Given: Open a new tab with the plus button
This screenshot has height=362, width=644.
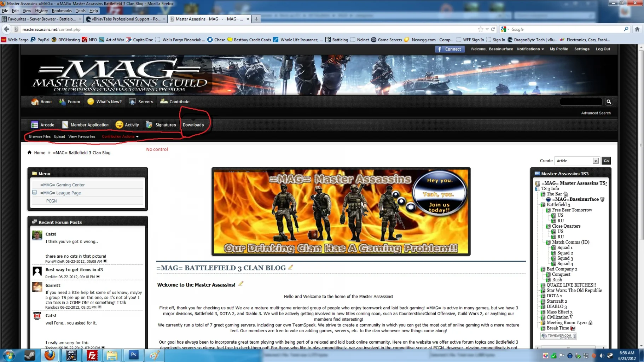Looking at the screenshot, I should click(x=256, y=19).
